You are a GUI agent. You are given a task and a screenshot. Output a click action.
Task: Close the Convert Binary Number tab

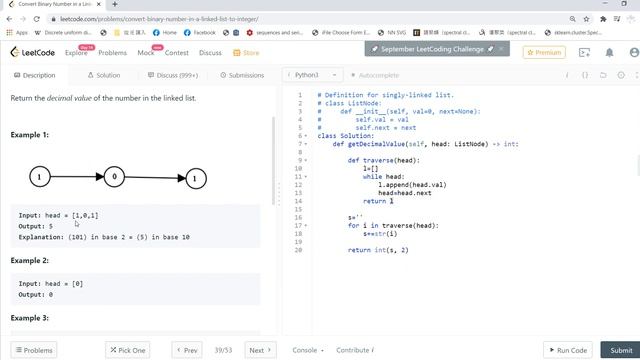98,4
